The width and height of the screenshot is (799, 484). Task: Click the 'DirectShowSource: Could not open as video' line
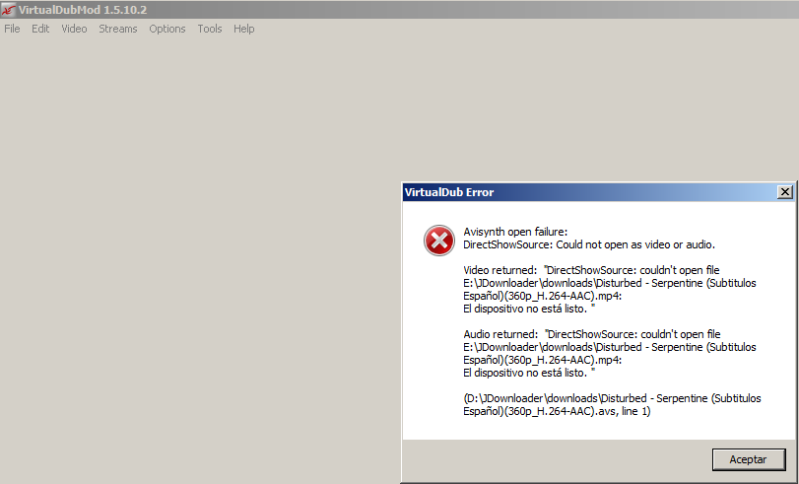point(589,245)
